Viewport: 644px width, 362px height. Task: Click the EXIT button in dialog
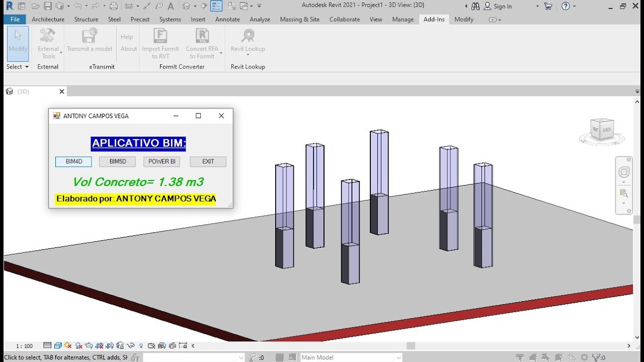208,161
